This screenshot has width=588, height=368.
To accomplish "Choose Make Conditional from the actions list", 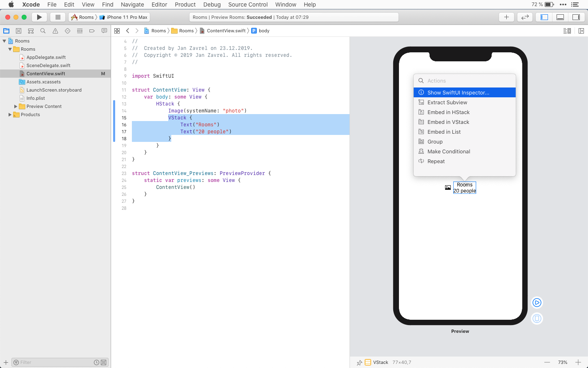I will click(x=448, y=151).
